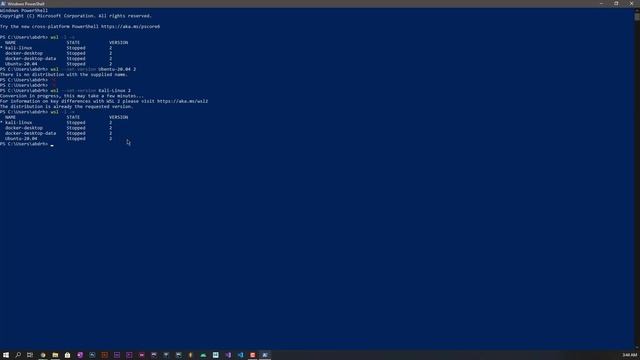Maximize or restore the PowerShell window
Viewport: 640px width, 360px height.
[x=616, y=3]
